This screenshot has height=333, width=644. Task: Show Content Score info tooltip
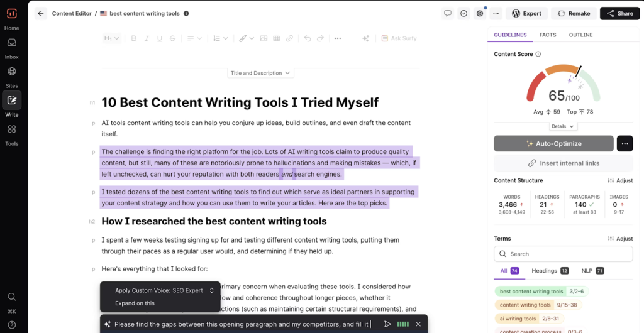[538, 54]
